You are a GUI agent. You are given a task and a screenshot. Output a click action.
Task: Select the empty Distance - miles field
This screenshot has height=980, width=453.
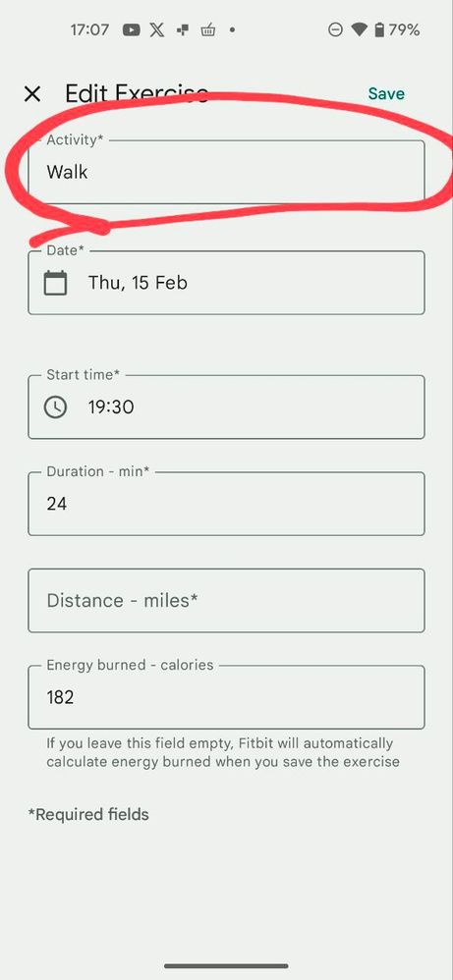click(x=226, y=601)
